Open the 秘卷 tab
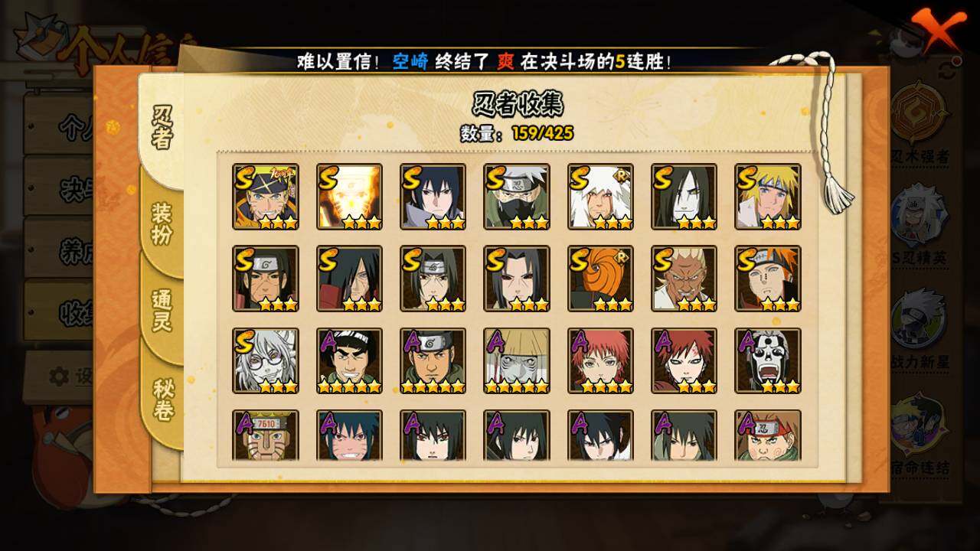The width and height of the screenshot is (980, 551). [x=162, y=399]
